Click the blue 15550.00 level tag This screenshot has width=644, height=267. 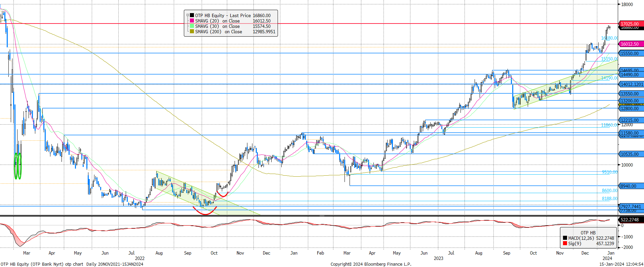click(x=631, y=53)
